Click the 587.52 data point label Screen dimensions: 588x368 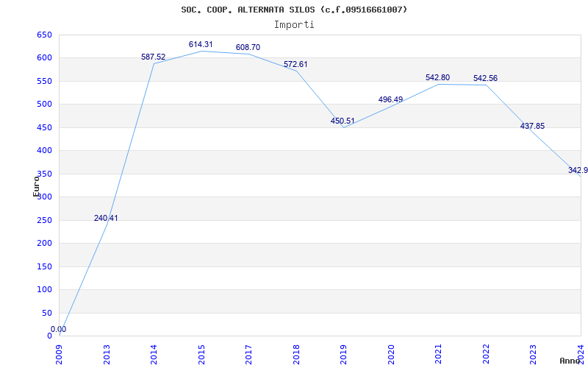(153, 57)
